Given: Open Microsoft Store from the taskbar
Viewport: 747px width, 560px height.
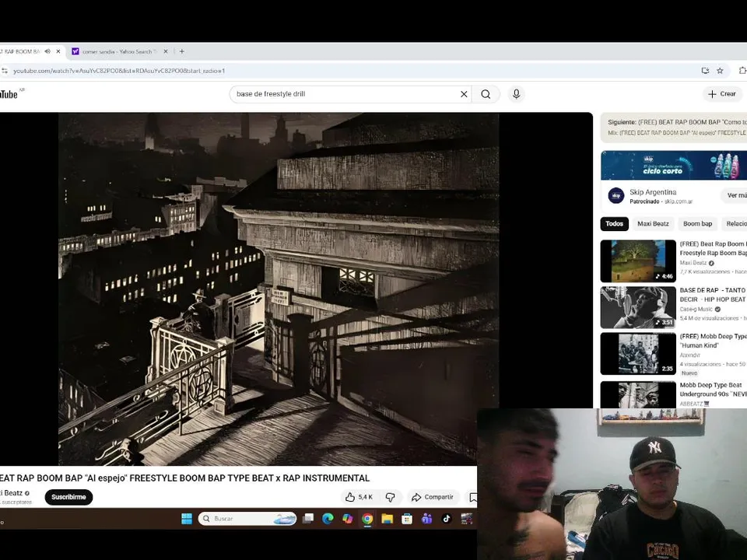Looking at the screenshot, I should (x=407, y=519).
